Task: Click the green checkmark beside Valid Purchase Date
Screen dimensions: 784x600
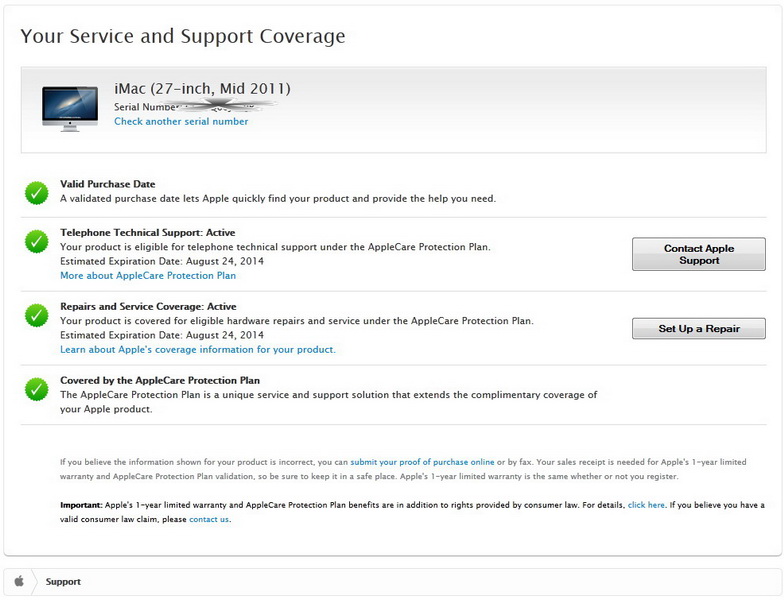Action: 37,192
